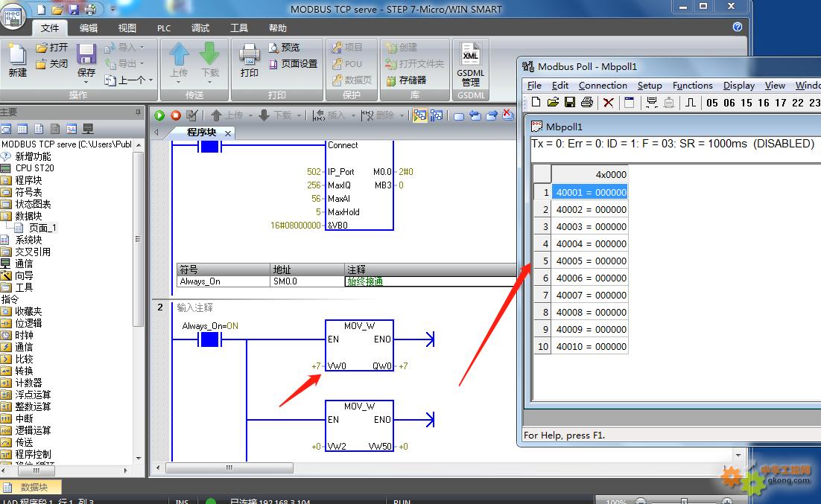The width and height of the screenshot is (821, 504).
Task: Open the 删除 delete dropdown arrow
Action: click(x=402, y=115)
